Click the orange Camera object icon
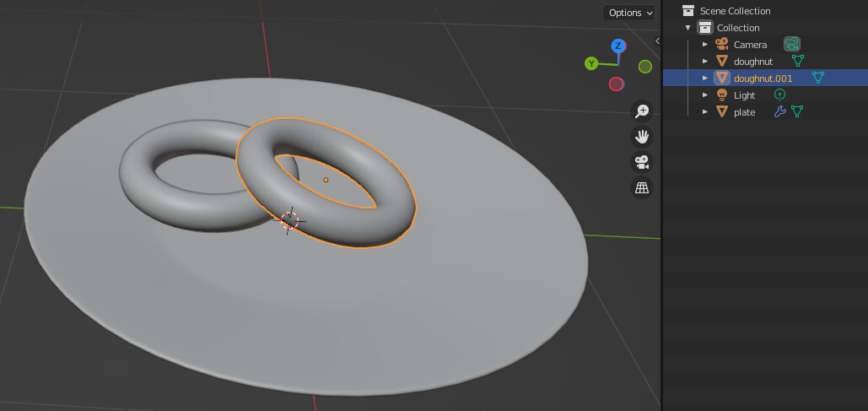Screen dimensions: 868x411 coord(721,45)
